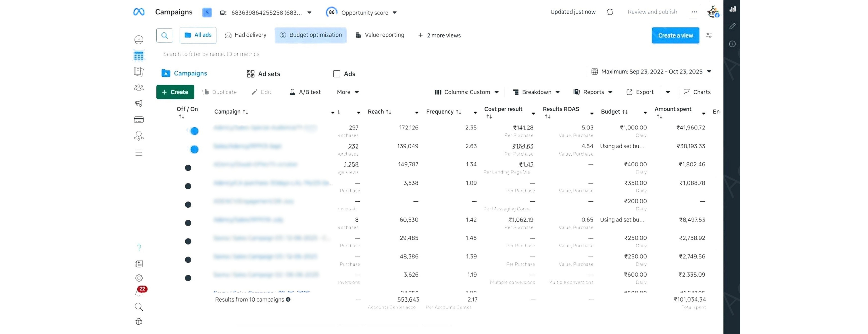
Task: Open the pencil edit panel in the dark sidebar
Action: coord(733,26)
